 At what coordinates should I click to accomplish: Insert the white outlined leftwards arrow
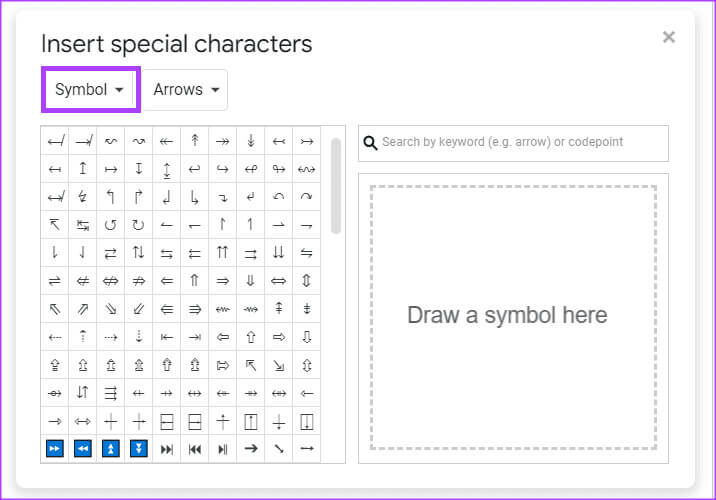(x=222, y=337)
